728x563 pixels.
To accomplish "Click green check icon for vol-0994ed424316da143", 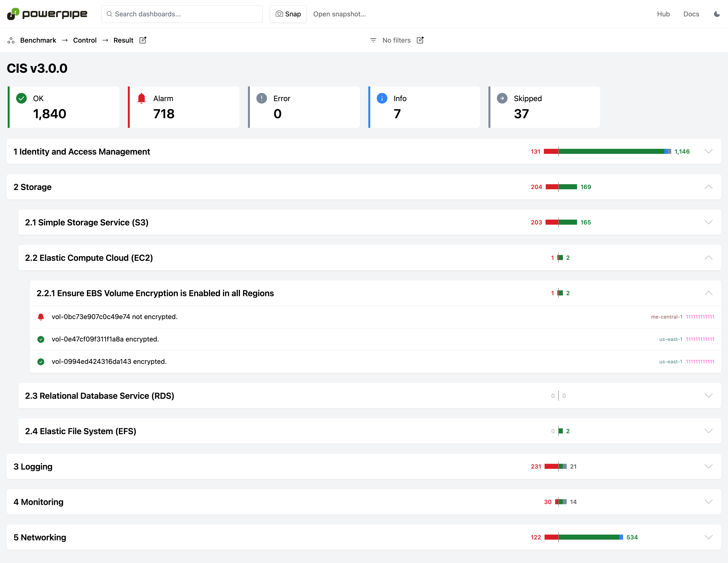I will coord(41,362).
